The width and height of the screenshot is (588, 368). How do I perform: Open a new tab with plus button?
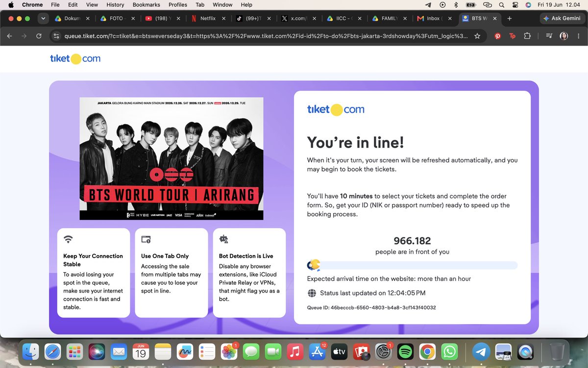510,18
